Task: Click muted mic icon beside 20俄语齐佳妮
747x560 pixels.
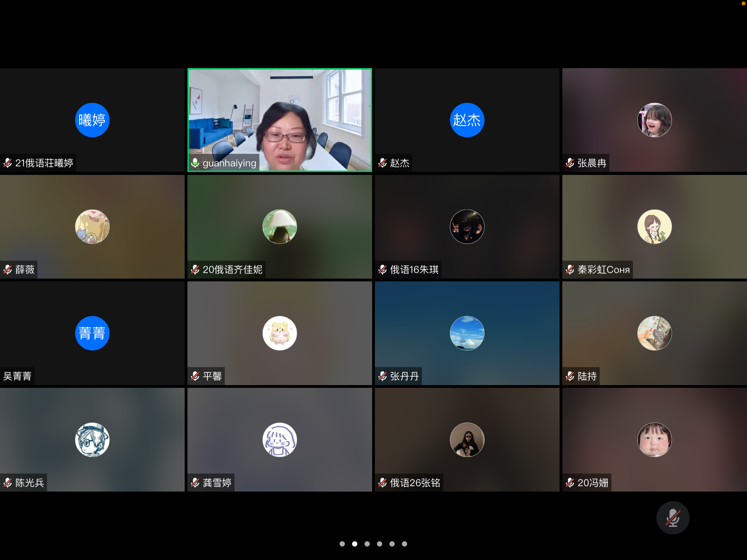Action: [195, 269]
